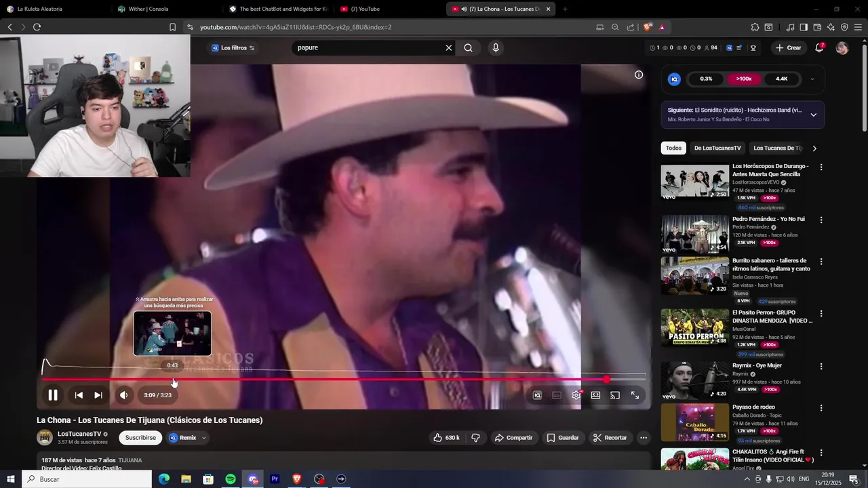Open Raymix - Oye Mujer video thumbnail
Image resolution: width=868 pixels, height=488 pixels.
coord(695,381)
